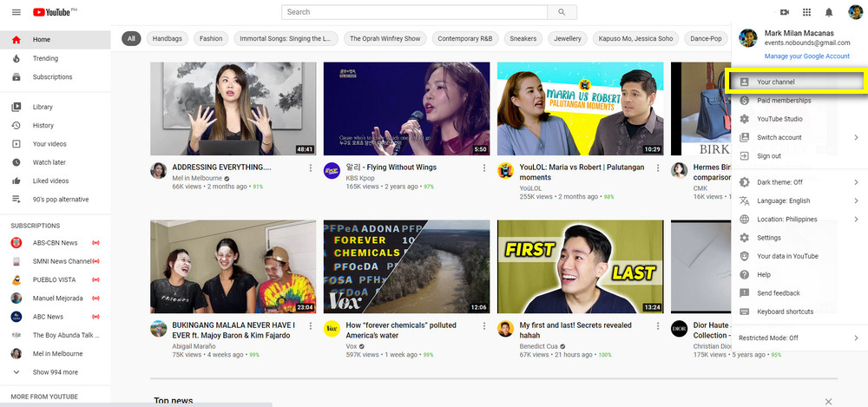Viewport: 868px width, 407px height.
Task: Open options for YouLOL Maria vs Robert video
Action: click(658, 167)
